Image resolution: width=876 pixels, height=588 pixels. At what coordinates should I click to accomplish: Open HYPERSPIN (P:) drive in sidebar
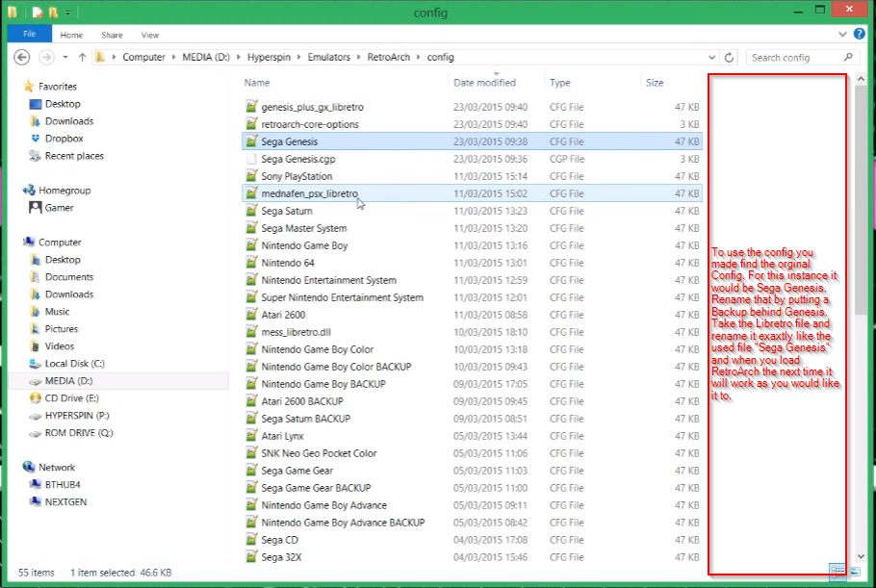(78, 416)
